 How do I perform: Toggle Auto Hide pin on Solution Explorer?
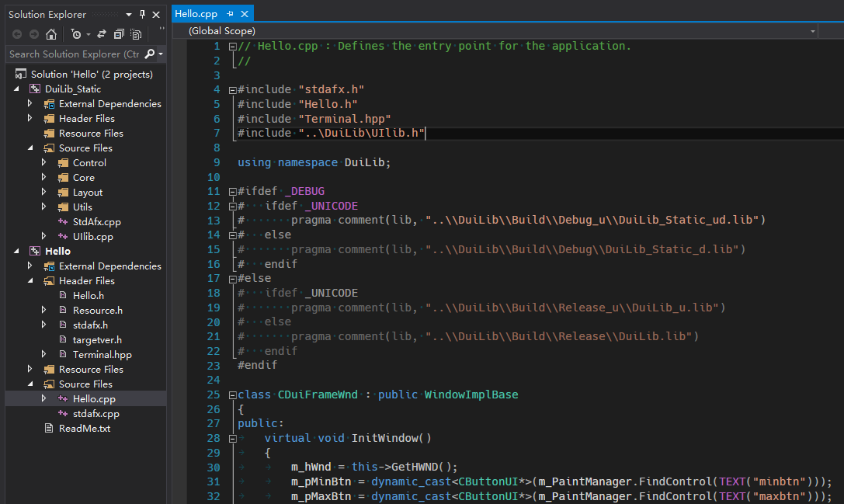(142, 14)
